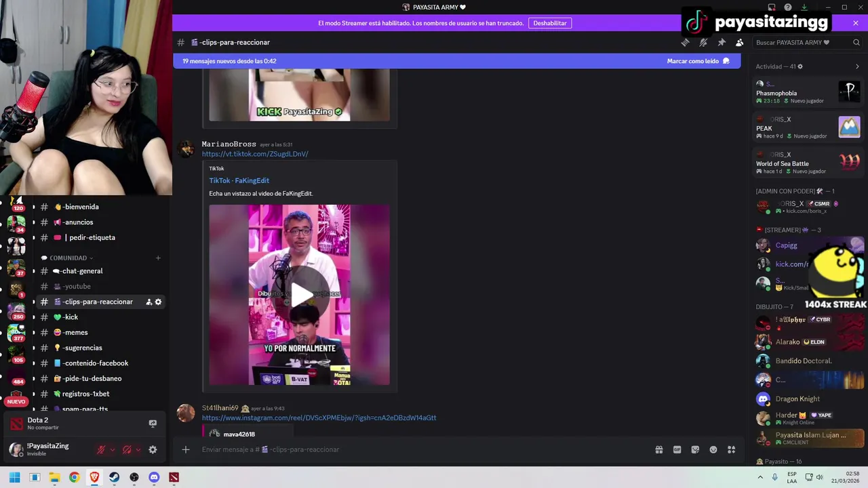This screenshot has width=868, height=488.
Task: Open the World of Sea Battle activity card
Action: (808, 163)
